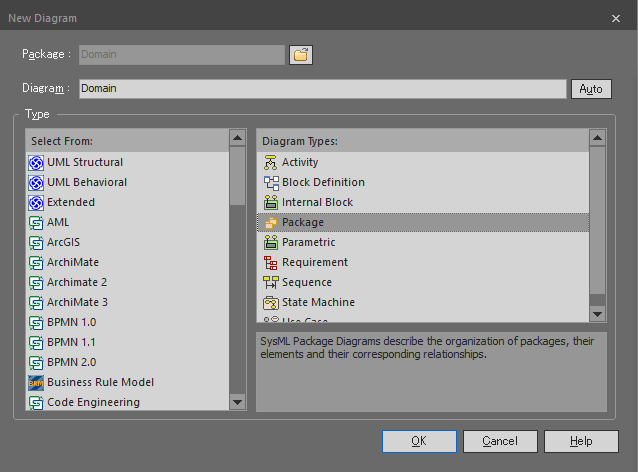
Task: Select UML Behavioral in the list
Action: tap(128, 182)
